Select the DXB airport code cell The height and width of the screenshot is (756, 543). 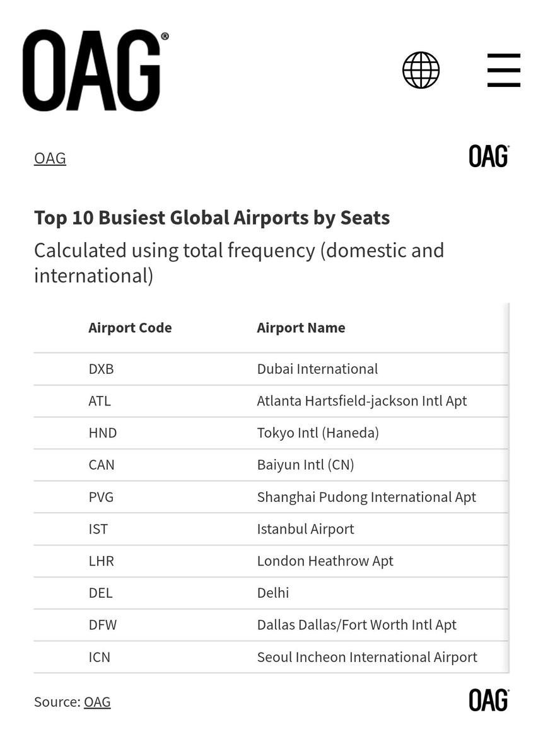point(102,369)
